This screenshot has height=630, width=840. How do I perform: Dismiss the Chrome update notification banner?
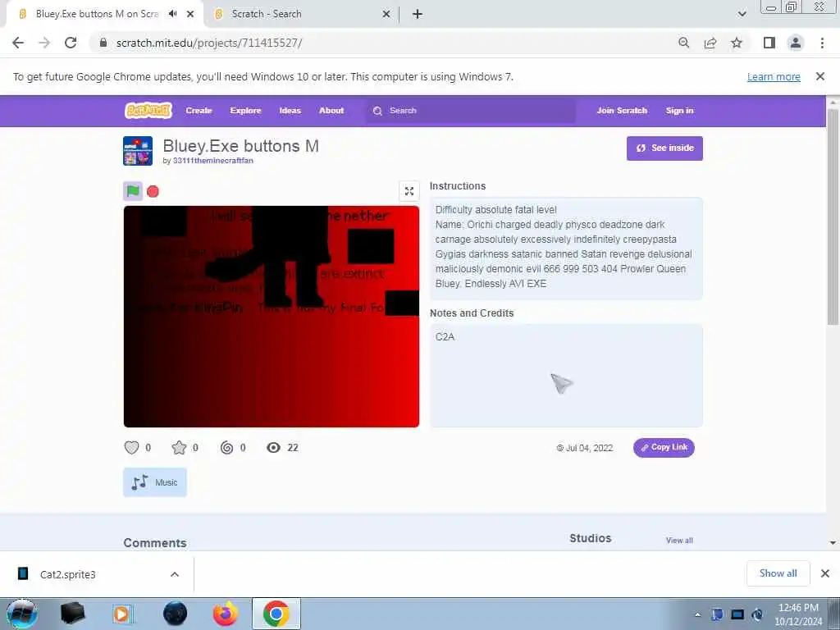819,76
